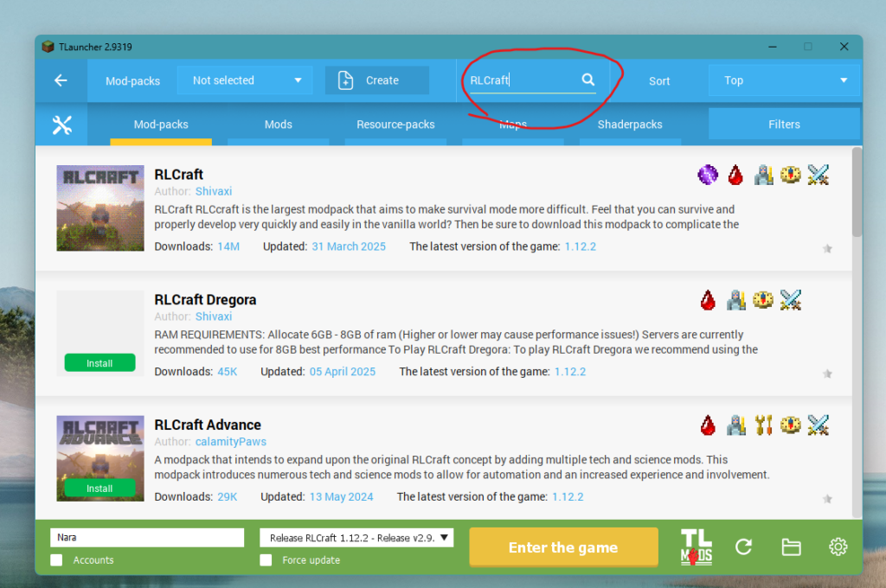Enable the Force update checkbox
Image resolution: width=886 pixels, height=588 pixels.
[266, 560]
